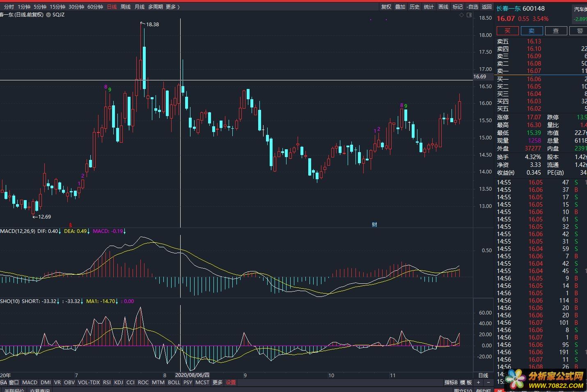
Task: Select the CCI indicator tab
Action: pyautogui.click(x=131, y=382)
